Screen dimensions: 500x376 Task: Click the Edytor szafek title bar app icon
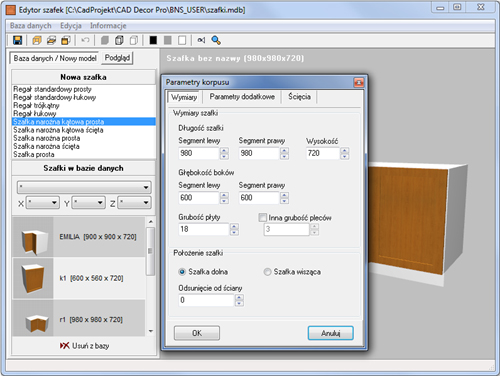tap(11, 10)
